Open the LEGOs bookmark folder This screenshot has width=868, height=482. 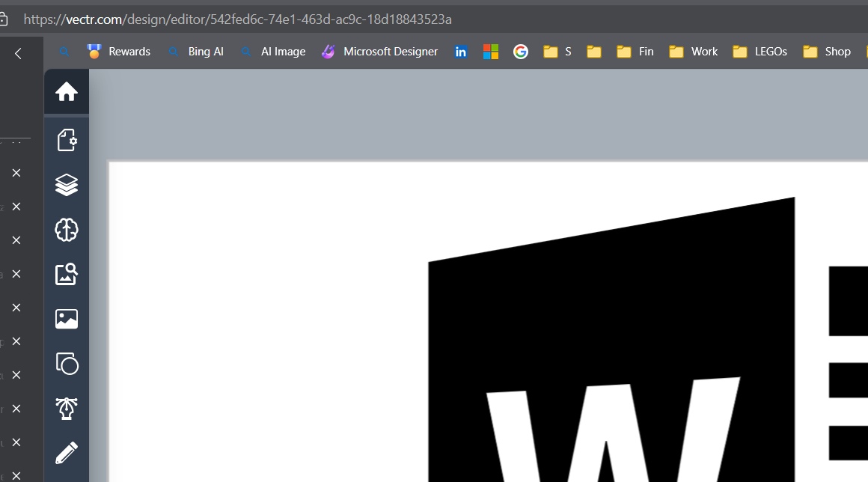759,52
